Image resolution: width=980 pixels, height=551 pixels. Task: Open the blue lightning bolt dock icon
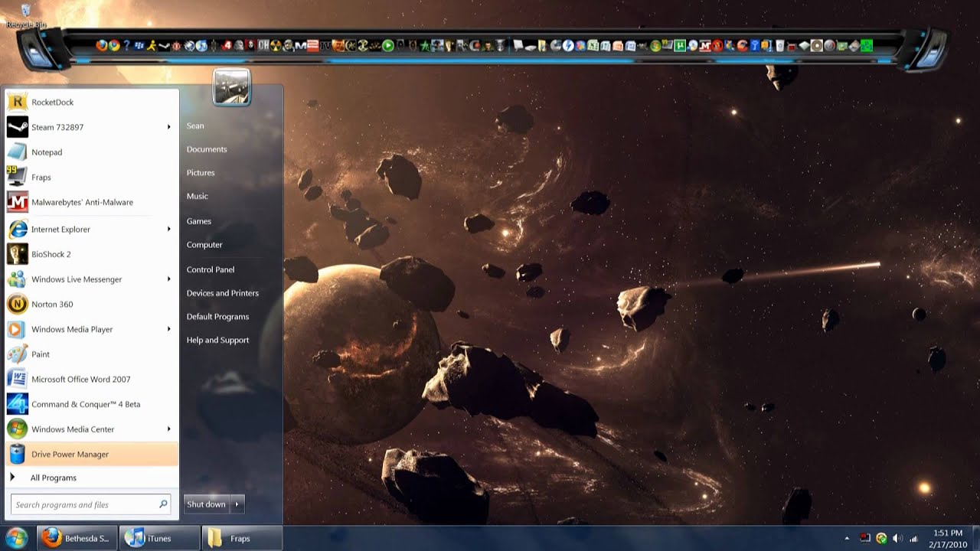point(568,46)
